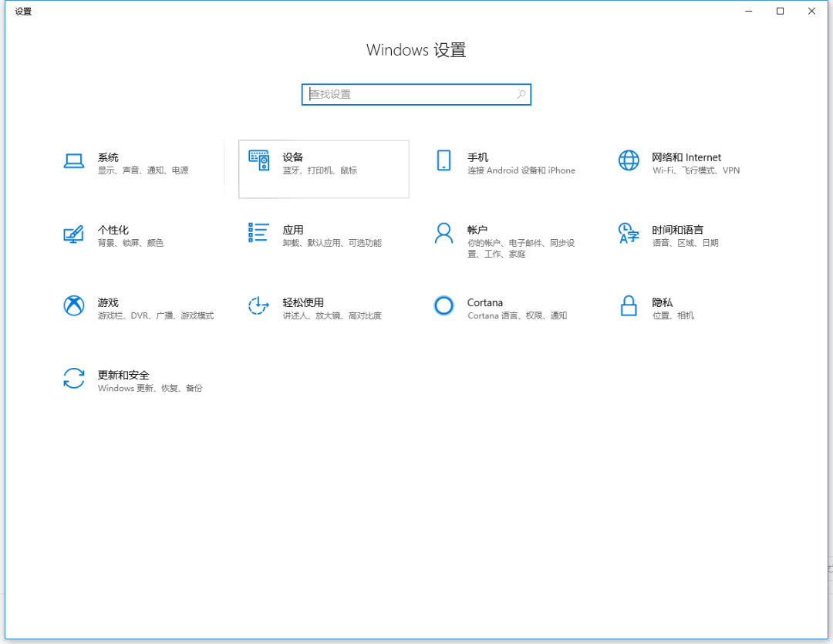Viewport: 833px width, 644px height.
Task: Click the Windows 设置 page heading
Action: (416, 50)
